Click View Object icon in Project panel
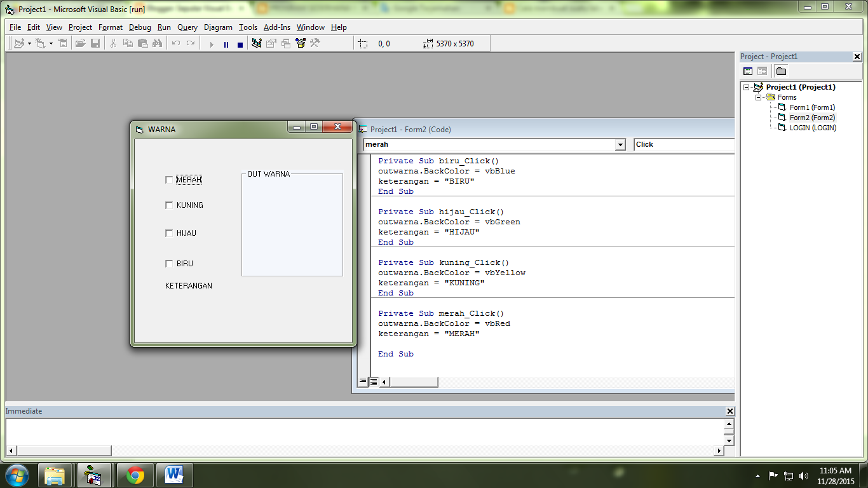The width and height of the screenshot is (868, 488). (762, 71)
